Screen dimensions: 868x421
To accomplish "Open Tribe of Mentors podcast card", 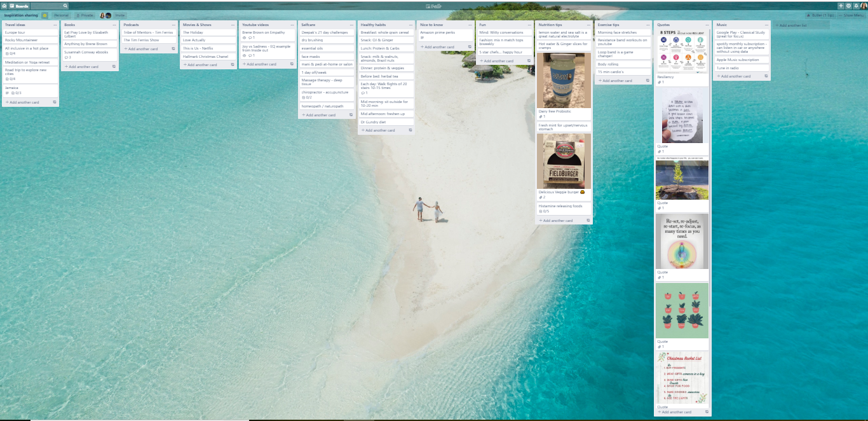I will click(149, 32).
